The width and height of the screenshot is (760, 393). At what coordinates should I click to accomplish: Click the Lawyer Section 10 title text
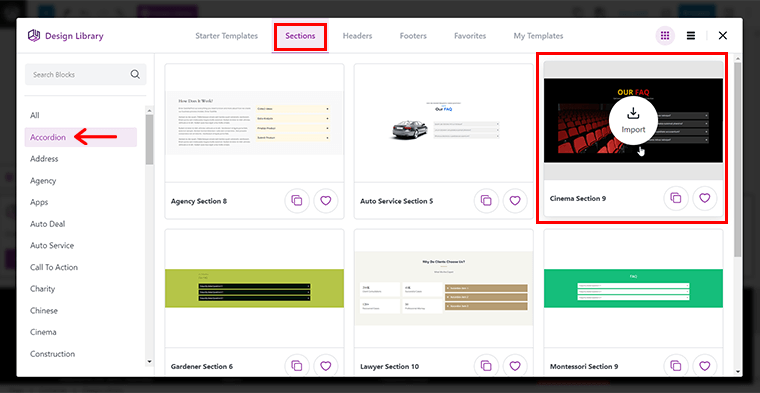click(x=390, y=366)
